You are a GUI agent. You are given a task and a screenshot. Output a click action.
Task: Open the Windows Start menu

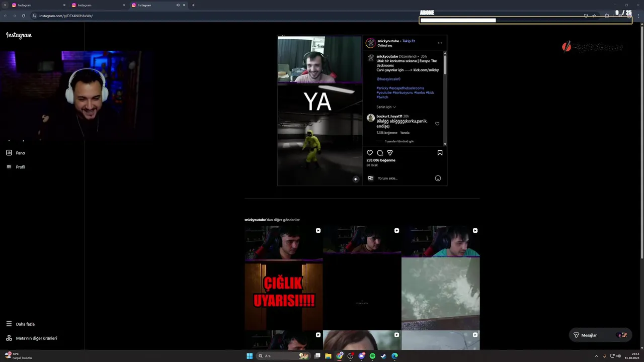[x=250, y=356]
